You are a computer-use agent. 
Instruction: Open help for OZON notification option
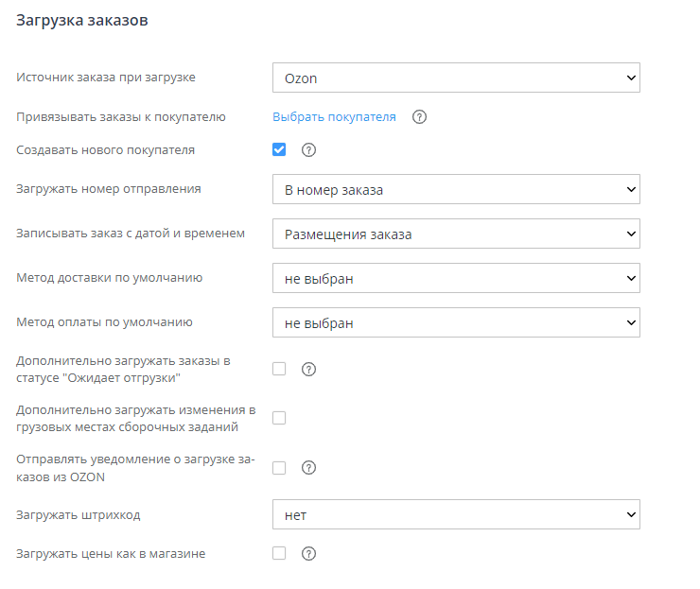307,468
